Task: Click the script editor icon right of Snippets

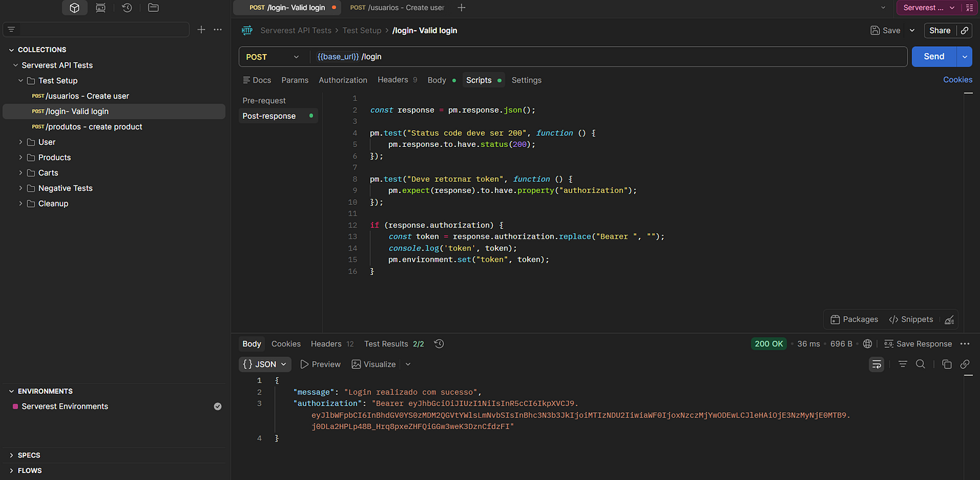Action: pos(949,320)
